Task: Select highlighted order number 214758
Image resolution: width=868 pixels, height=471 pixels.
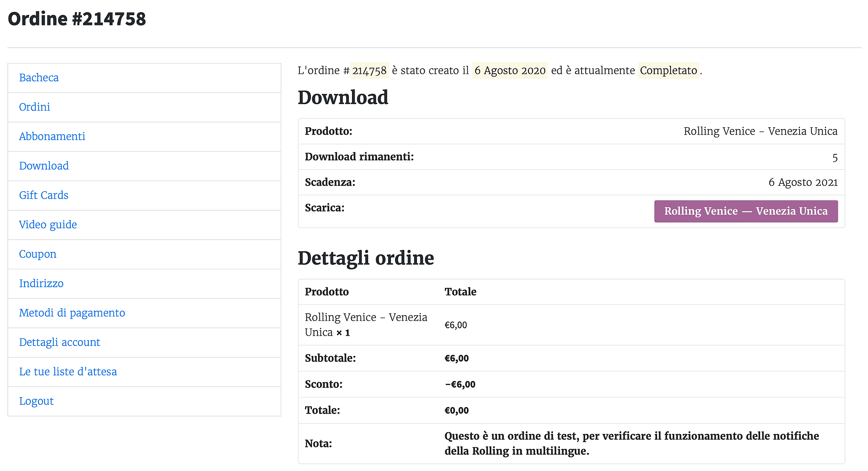Action: [369, 71]
